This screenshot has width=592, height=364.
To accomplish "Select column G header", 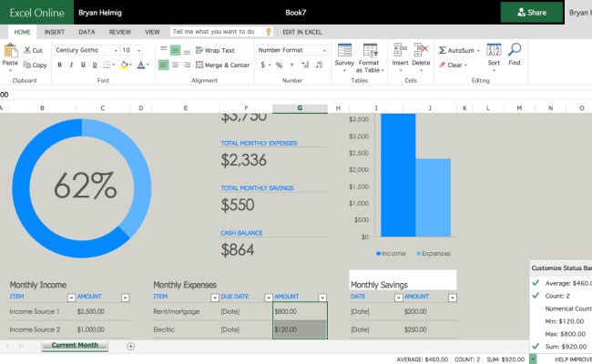I will pos(300,108).
